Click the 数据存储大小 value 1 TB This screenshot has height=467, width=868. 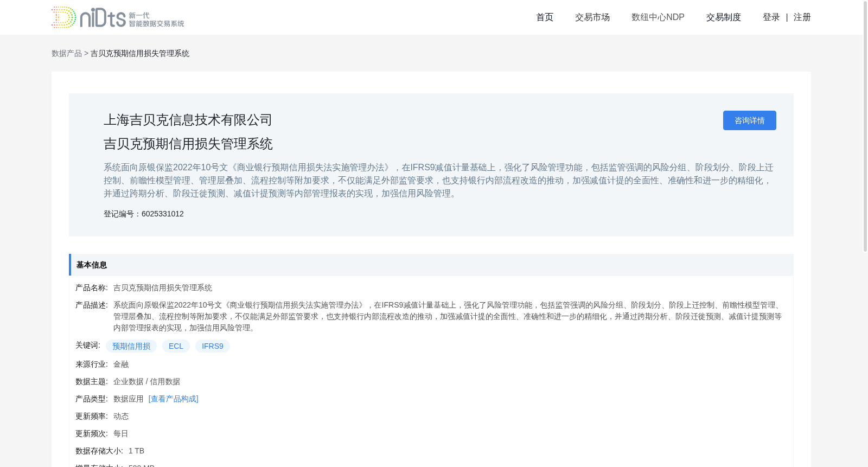point(136,451)
